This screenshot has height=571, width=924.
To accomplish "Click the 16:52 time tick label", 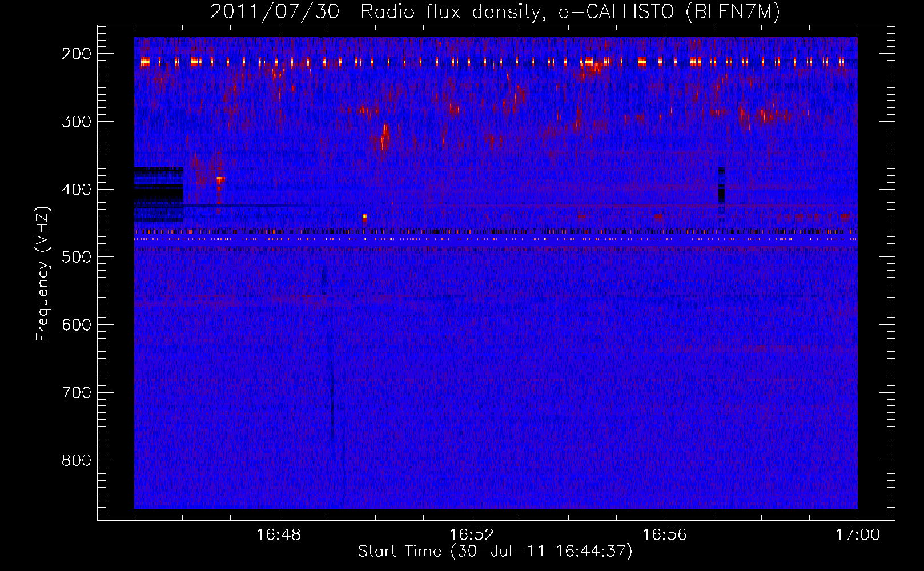I will coord(472,535).
